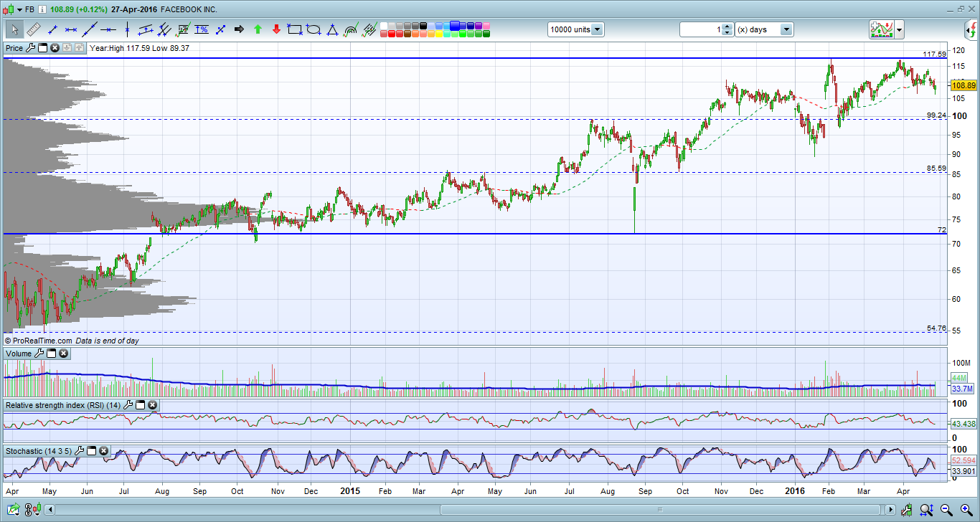The width and height of the screenshot is (980, 522).
Task: Close the Stochastic indicator panel
Action: coord(104,451)
